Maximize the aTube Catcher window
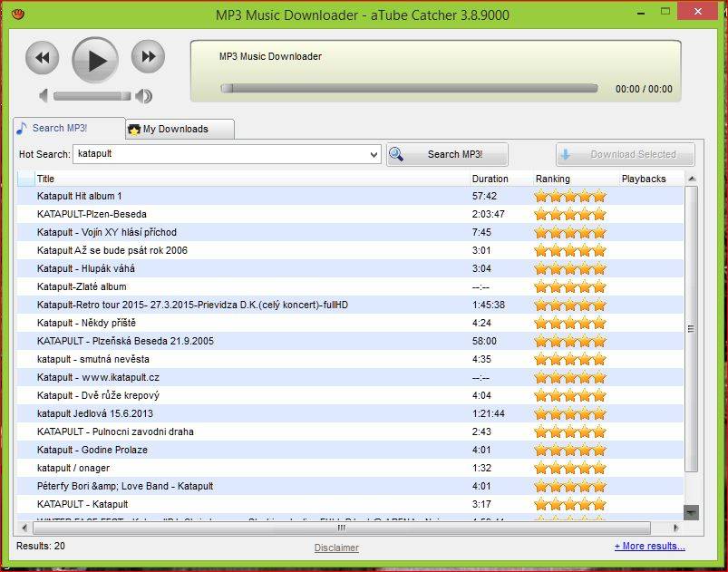 pos(665,12)
